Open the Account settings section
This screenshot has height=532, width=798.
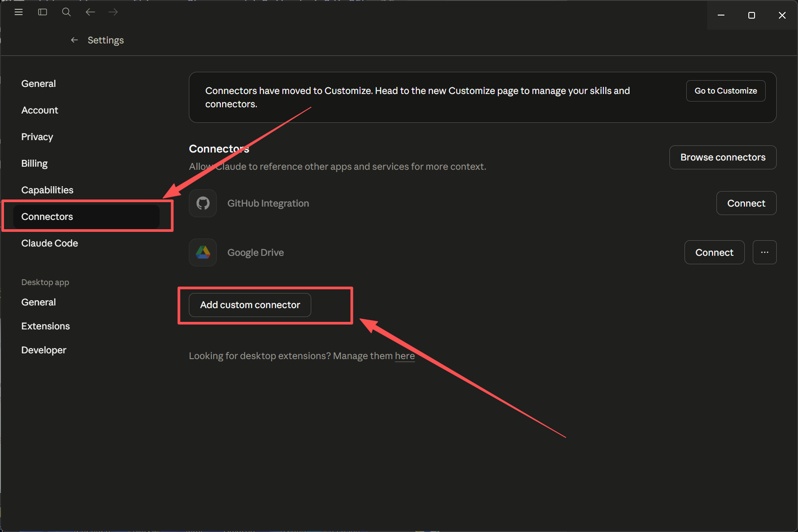pos(40,110)
